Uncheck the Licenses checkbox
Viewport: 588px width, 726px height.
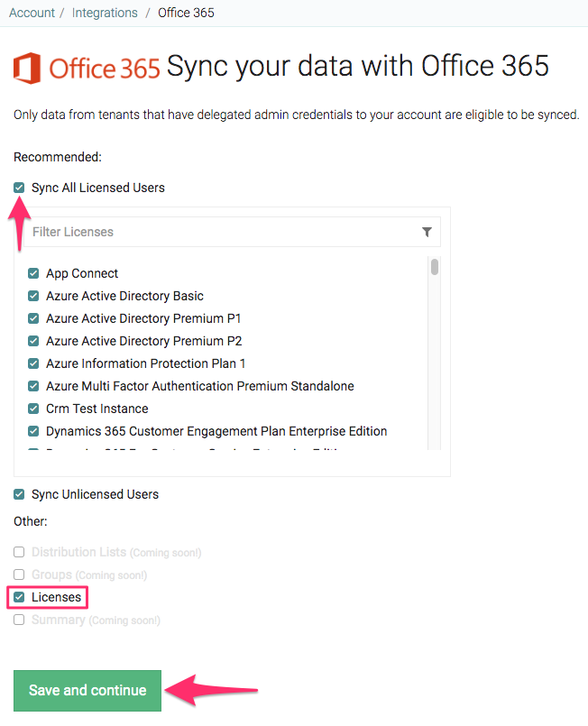tap(19, 597)
